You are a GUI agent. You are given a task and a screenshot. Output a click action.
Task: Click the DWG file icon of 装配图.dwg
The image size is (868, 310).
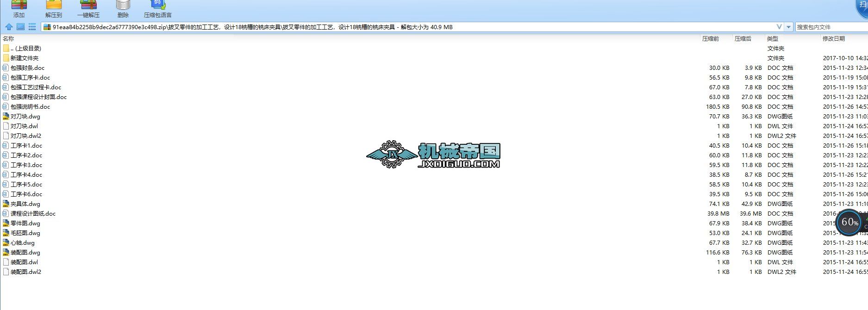[x=6, y=252]
